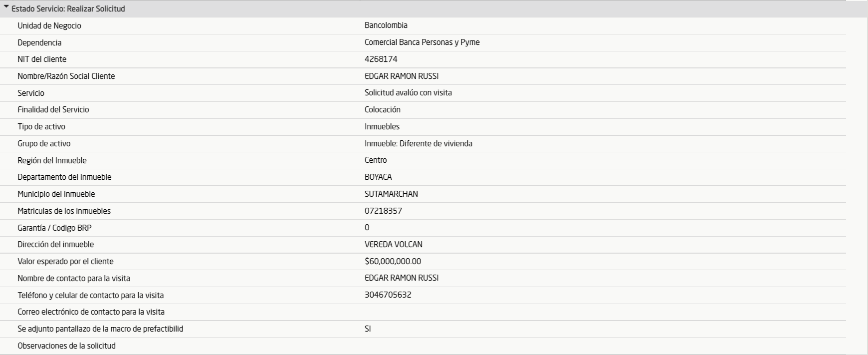868x355 pixels.
Task: Click the Inmuebles asset type value
Action: [x=382, y=127]
